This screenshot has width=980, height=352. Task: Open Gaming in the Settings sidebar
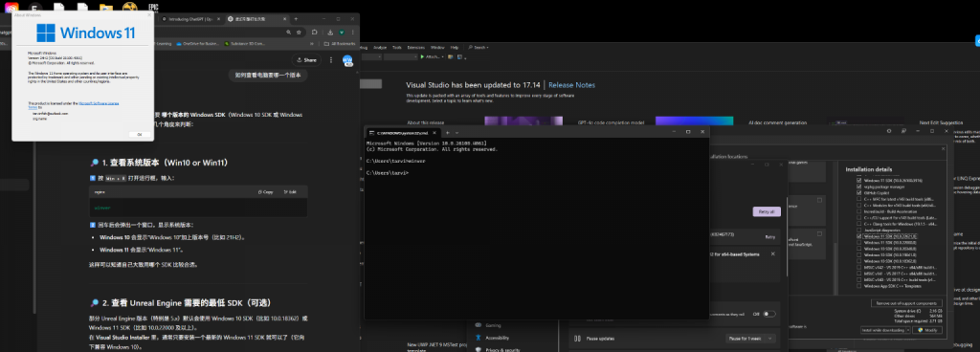tap(493, 325)
